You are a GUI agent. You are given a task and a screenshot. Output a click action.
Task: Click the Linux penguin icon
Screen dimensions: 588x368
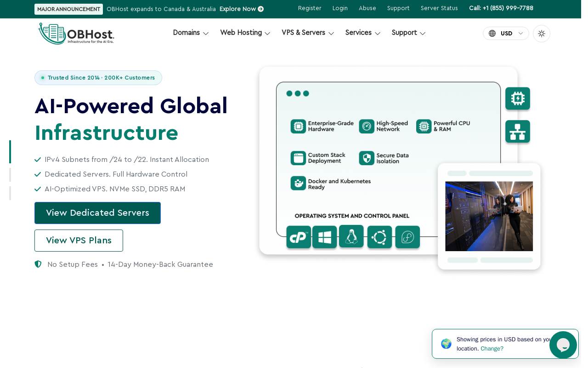(351, 236)
